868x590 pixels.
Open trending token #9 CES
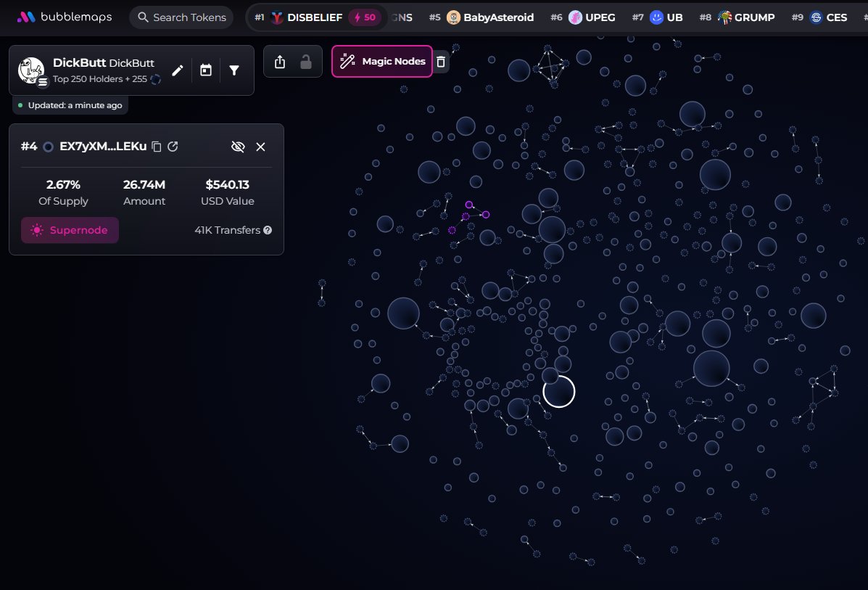point(819,17)
